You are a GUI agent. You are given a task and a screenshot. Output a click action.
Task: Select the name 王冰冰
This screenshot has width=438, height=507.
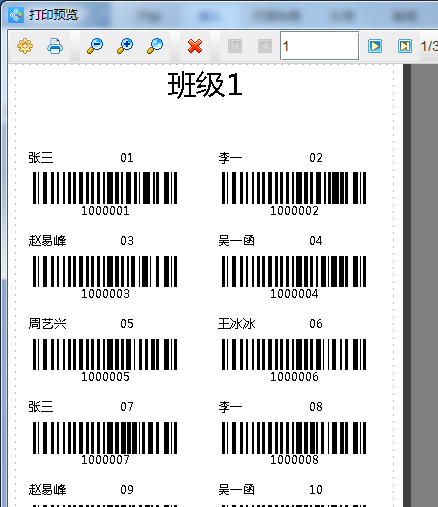(237, 324)
